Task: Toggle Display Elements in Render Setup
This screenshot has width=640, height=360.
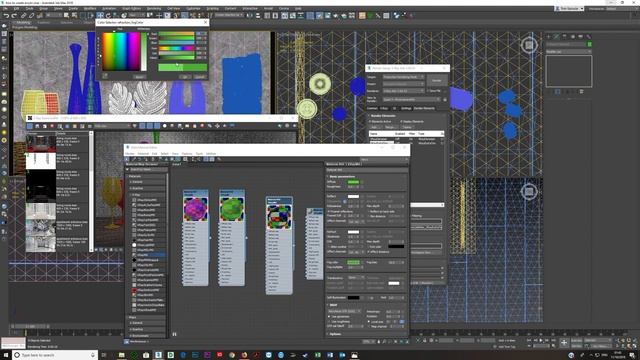Action: tap(402, 121)
